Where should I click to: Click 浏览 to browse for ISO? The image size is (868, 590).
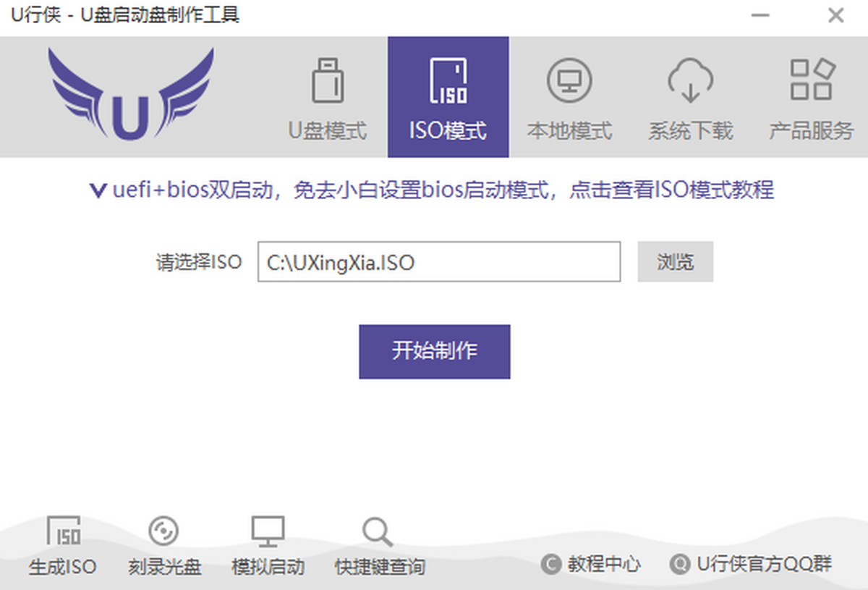675,261
